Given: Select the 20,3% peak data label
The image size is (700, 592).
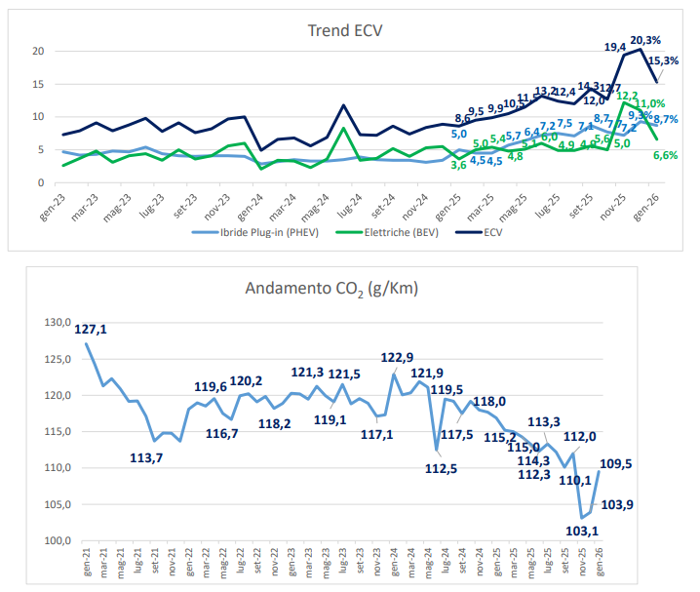Looking at the screenshot, I should click(646, 40).
